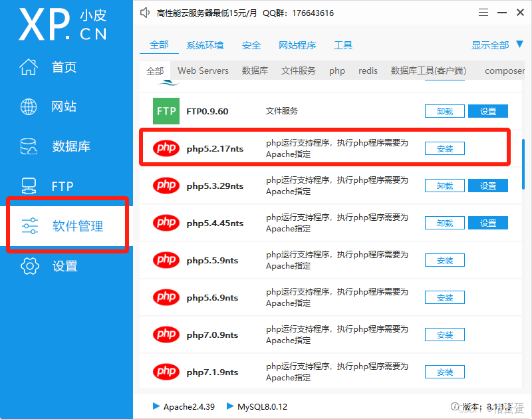Filter by composer category
The width and height of the screenshot is (532, 419).
[505, 71]
